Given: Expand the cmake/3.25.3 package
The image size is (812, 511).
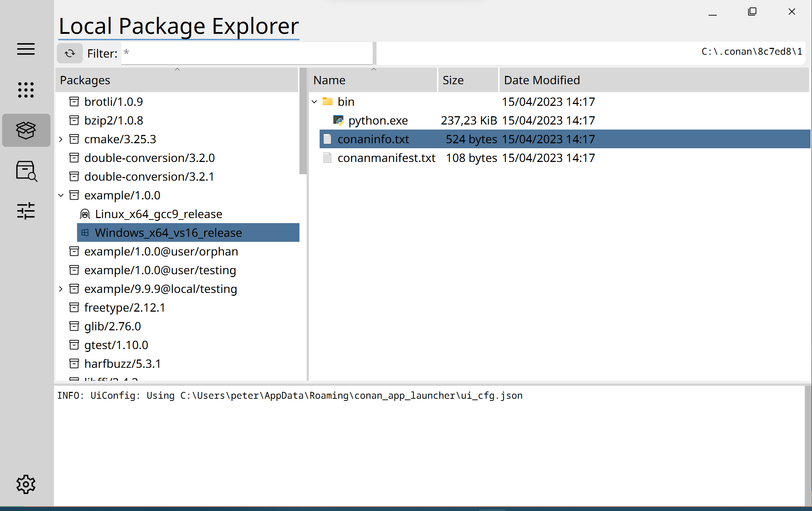Looking at the screenshot, I should 61,139.
